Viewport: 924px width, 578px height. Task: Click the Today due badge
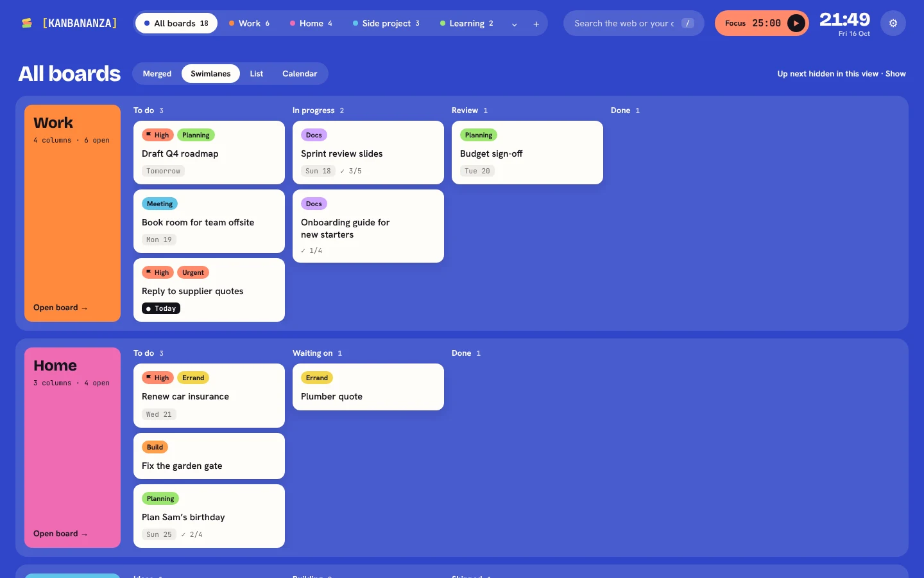161,309
